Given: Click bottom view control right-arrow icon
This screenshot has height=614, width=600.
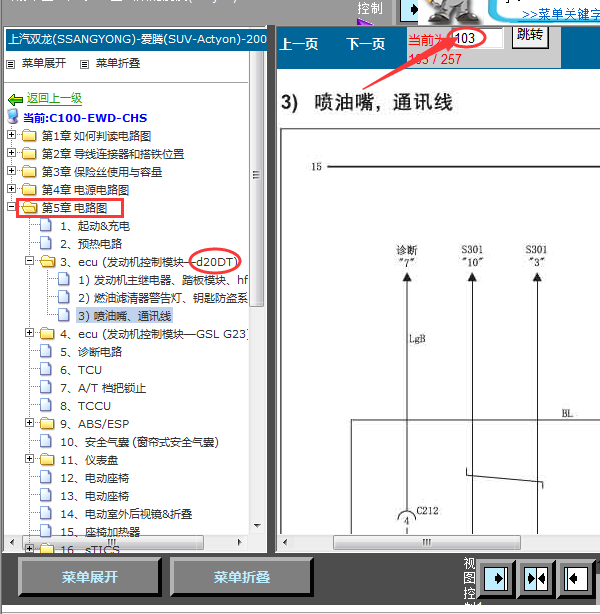Looking at the screenshot, I should click(x=497, y=578).
